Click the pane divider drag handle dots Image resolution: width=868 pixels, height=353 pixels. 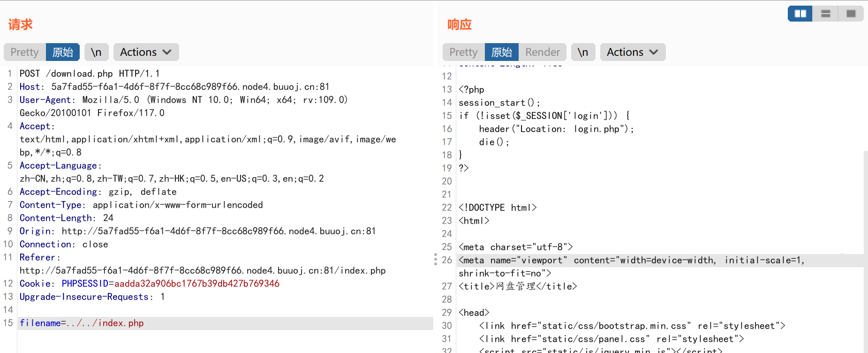coord(436,259)
